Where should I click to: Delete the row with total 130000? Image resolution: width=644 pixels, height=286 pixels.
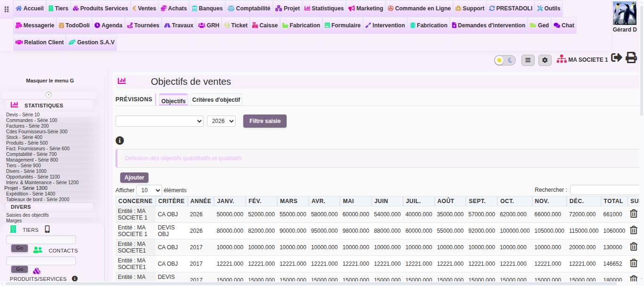tap(634, 247)
